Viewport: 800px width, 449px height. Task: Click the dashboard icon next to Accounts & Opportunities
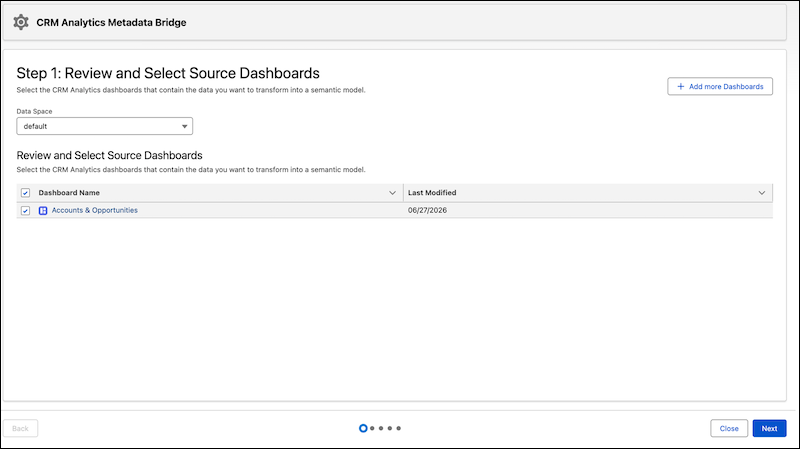coord(43,210)
